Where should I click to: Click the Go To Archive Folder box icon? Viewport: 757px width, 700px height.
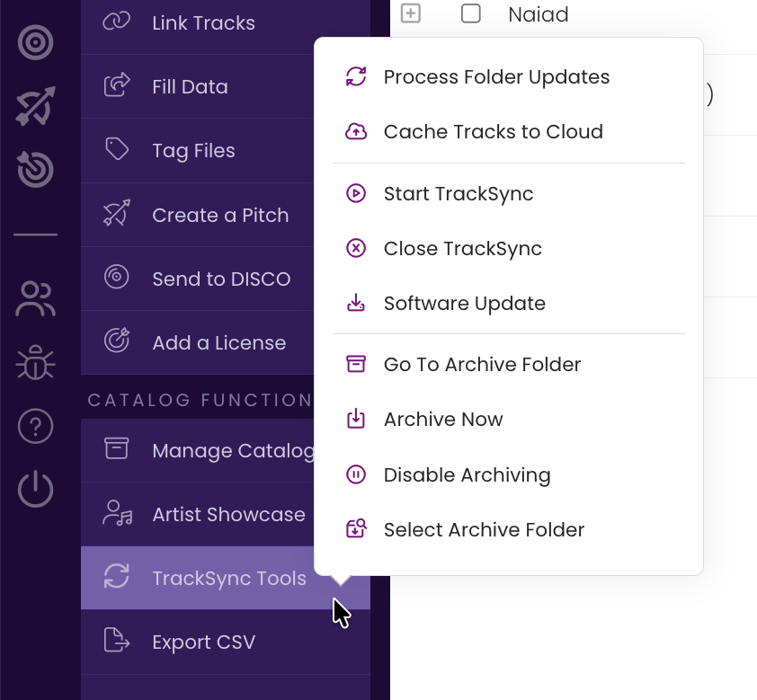[x=356, y=364]
